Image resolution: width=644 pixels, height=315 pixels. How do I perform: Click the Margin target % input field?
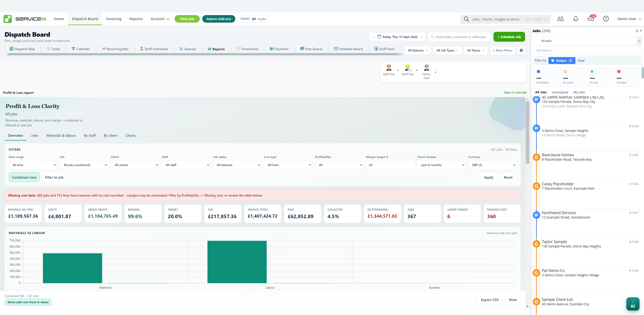(x=390, y=165)
